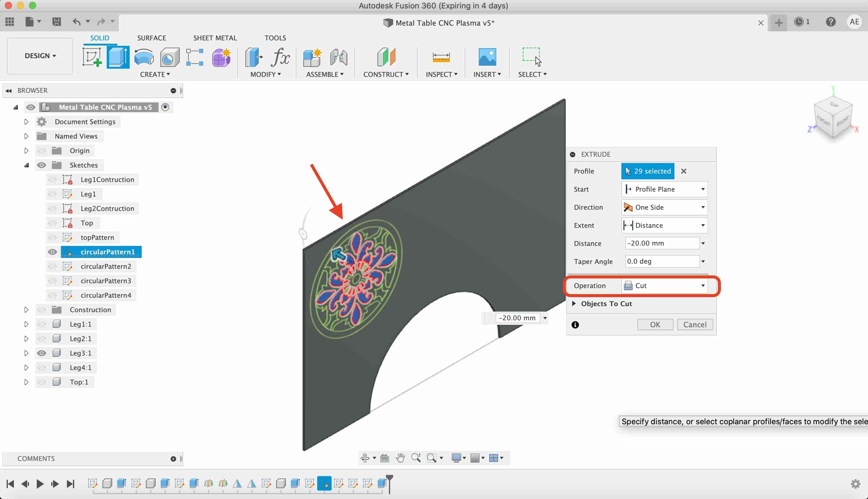Open the MODIFY menu

[266, 74]
